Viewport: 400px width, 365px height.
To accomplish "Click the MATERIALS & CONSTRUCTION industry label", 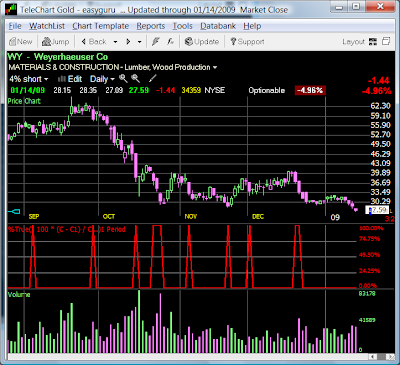I will 63,67.
